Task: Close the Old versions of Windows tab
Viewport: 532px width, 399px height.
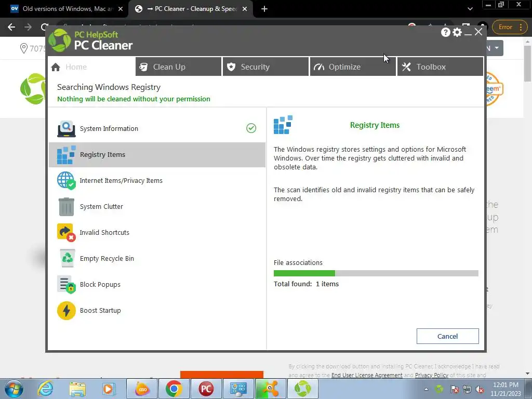Action: (121, 9)
